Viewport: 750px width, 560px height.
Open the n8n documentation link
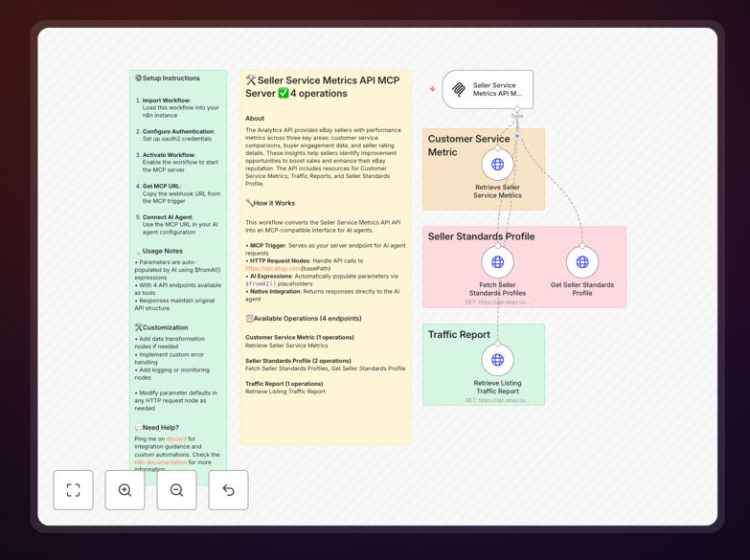click(161, 462)
